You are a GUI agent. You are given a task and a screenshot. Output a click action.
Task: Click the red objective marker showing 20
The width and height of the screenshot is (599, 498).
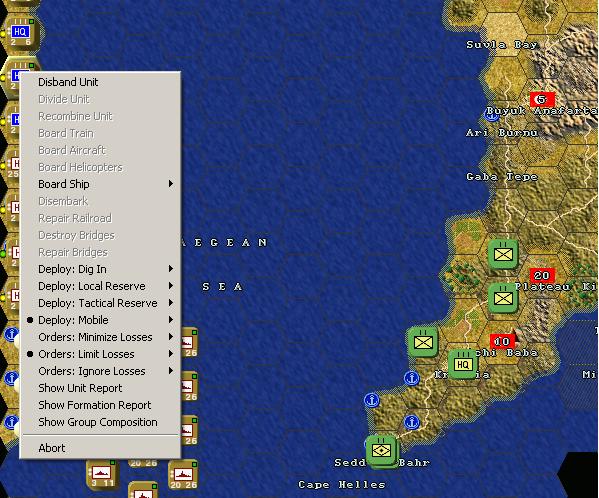point(542,275)
